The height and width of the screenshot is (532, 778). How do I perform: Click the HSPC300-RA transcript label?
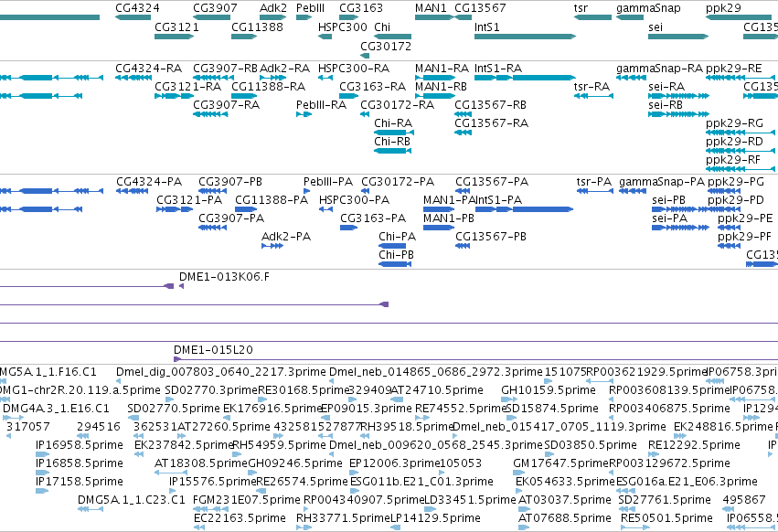pyautogui.click(x=353, y=69)
